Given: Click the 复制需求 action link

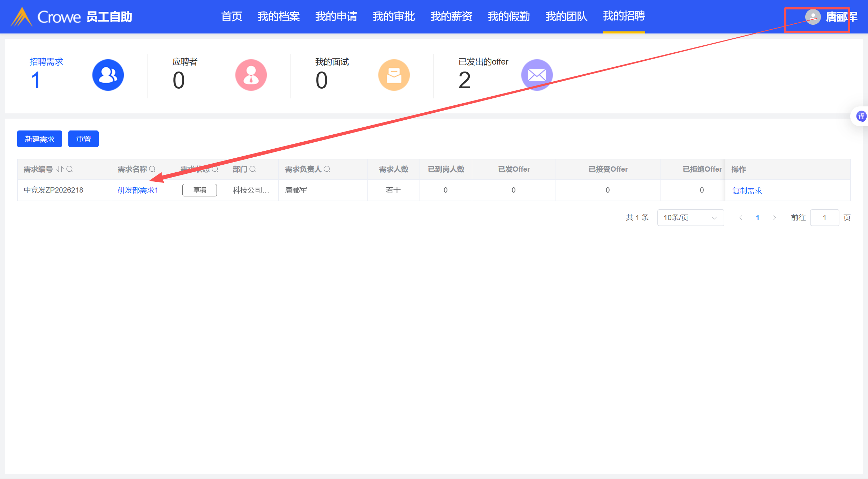Looking at the screenshot, I should (747, 191).
